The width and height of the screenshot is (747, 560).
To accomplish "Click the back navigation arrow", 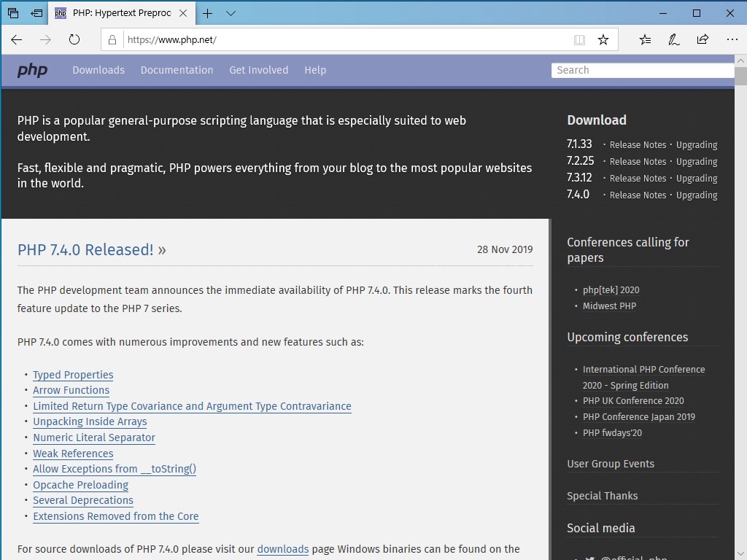I will point(17,40).
